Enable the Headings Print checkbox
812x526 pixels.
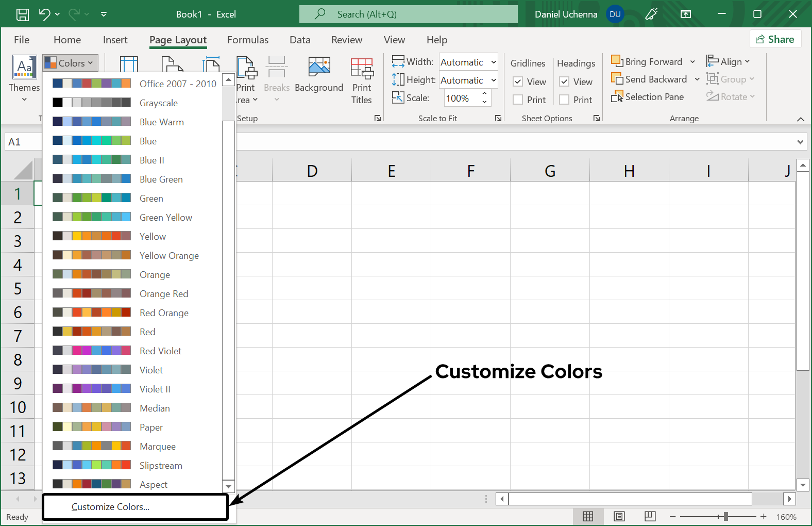click(x=565, y=100)
